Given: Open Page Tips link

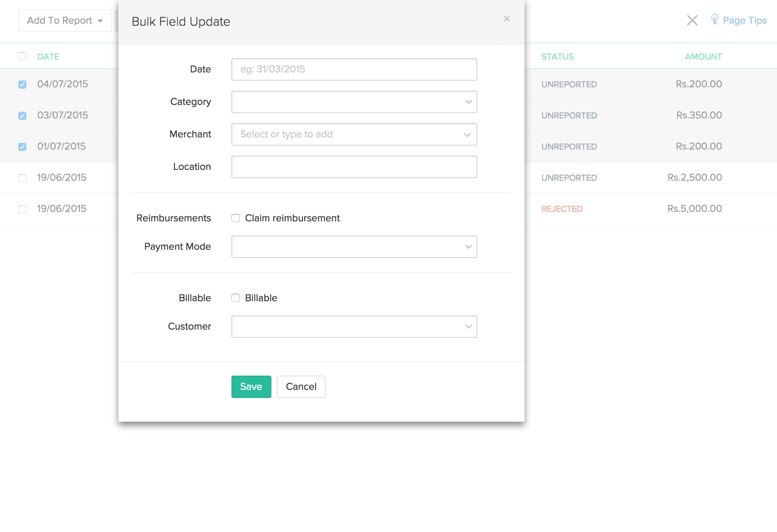Looking at the screenshot, I should (x=744, y=20).
